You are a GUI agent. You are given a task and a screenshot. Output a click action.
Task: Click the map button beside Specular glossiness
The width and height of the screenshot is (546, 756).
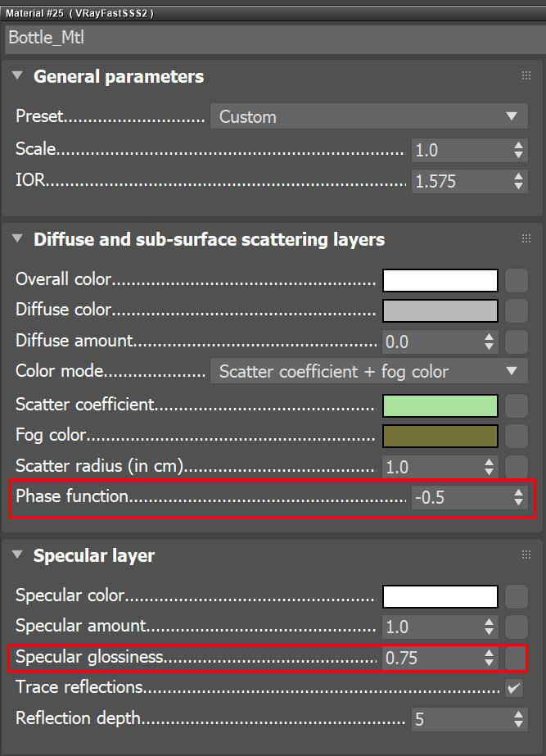tap(517, 658)
